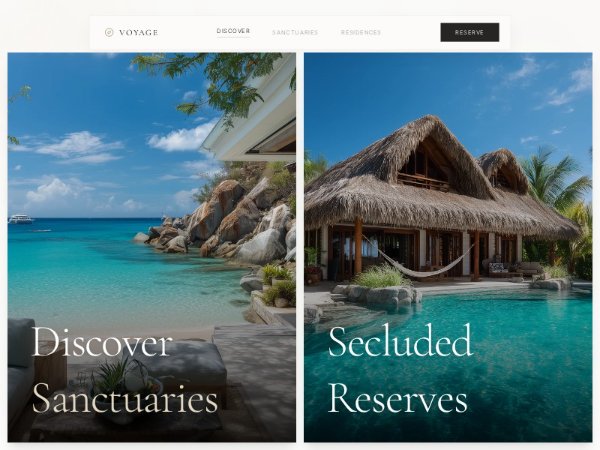Click the word 'Secluded' in right heading
This screenshot has width=600, height=450.
(400, 341)
